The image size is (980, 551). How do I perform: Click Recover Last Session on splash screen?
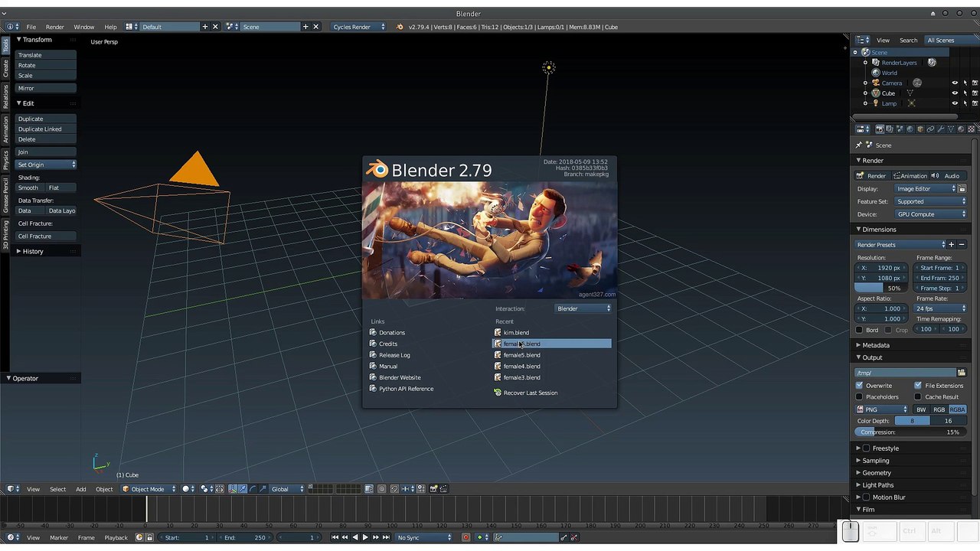530,393
